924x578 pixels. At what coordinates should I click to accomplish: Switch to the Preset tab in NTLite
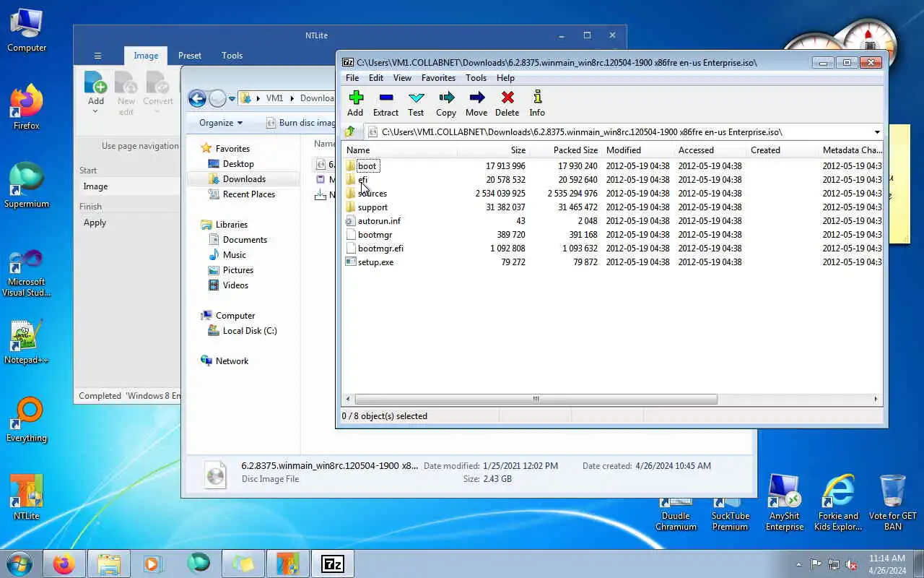point(190,56)
